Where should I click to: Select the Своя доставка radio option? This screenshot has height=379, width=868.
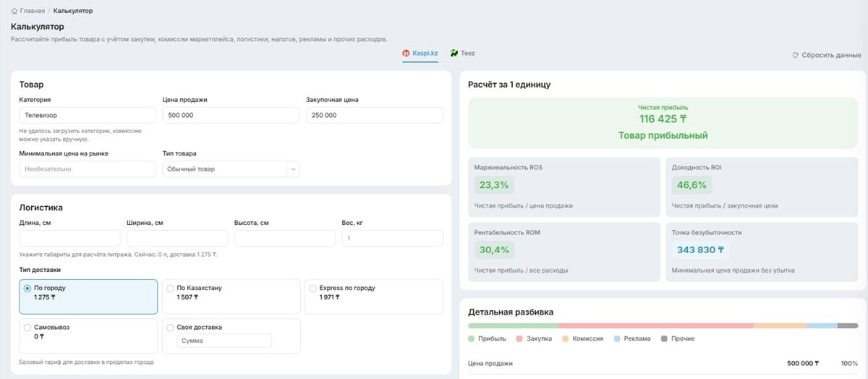pos(171,327)
